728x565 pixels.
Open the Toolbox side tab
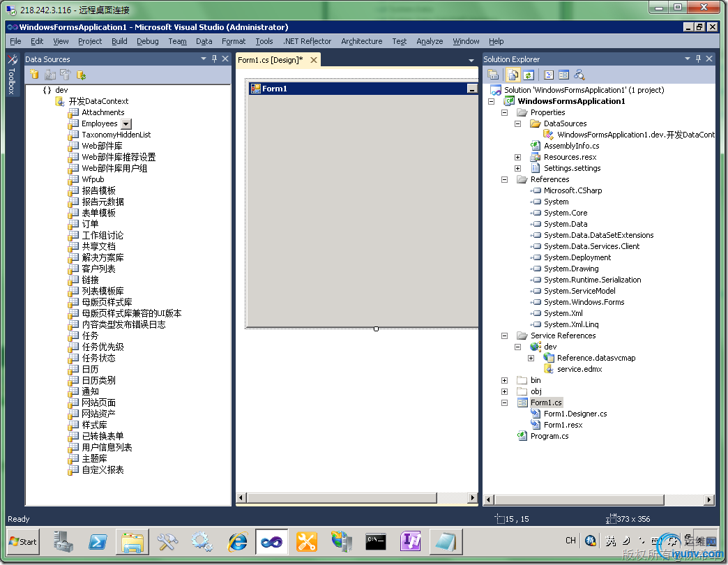pyautogui.click(x=13, y=75)
